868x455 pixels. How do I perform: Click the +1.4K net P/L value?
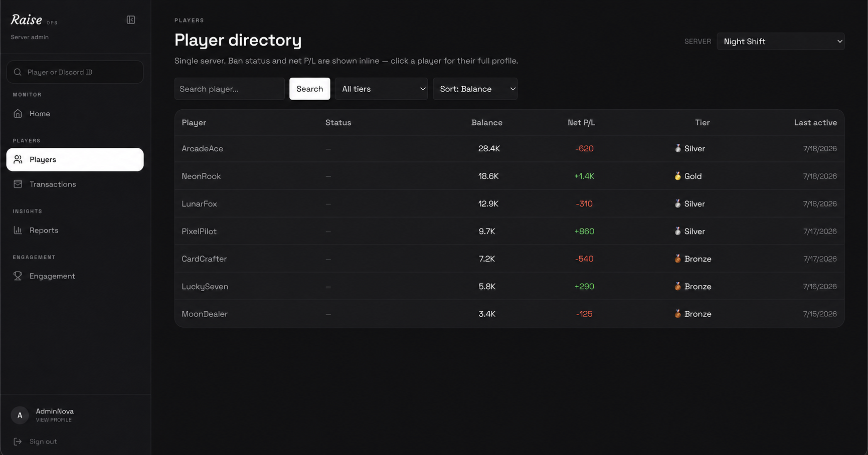coord(584,176)
